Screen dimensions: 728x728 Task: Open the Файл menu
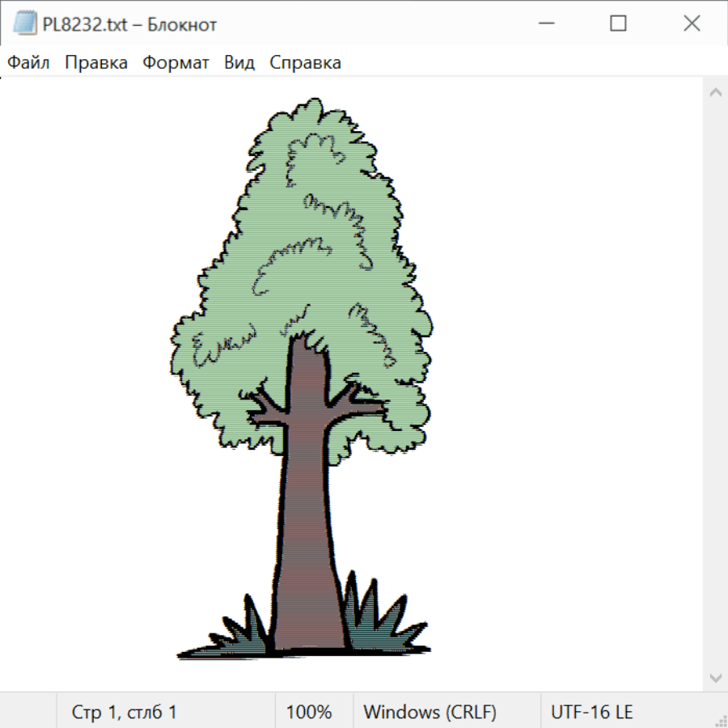point(28,63)
